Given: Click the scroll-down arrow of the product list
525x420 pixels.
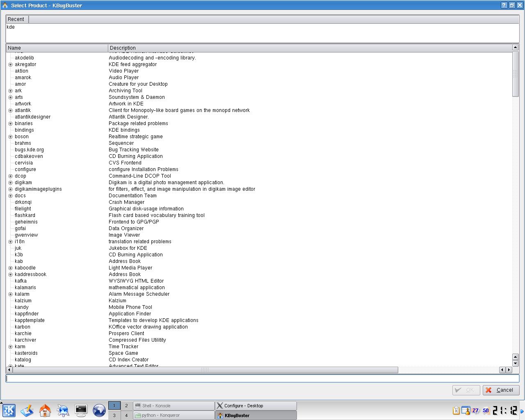Looking at the screenshot, I should pos(516,363).
